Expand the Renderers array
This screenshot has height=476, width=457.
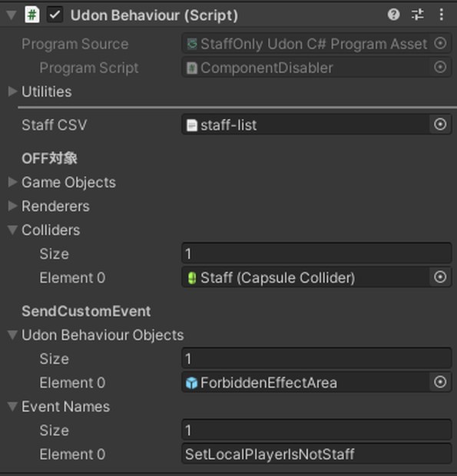point(12,206)
